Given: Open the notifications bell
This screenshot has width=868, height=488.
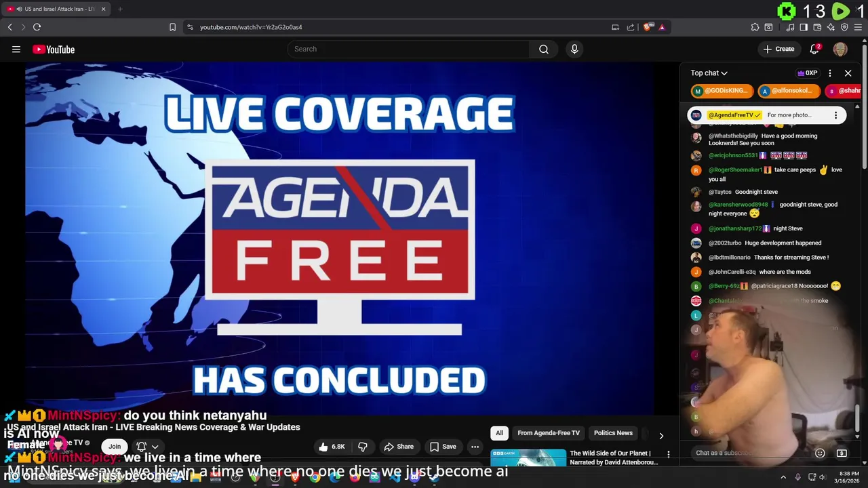Looking at the screenshot, I should tap(814, 49).
